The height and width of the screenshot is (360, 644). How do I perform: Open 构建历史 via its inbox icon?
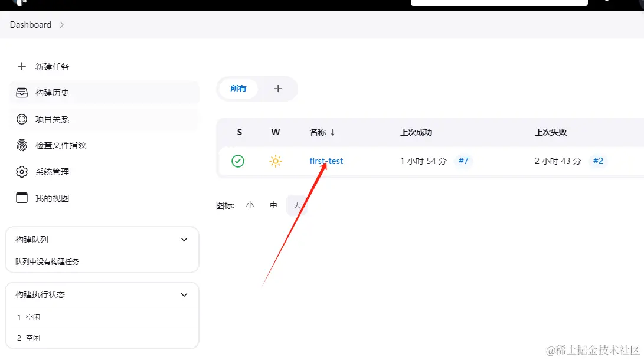coord(22,93)
